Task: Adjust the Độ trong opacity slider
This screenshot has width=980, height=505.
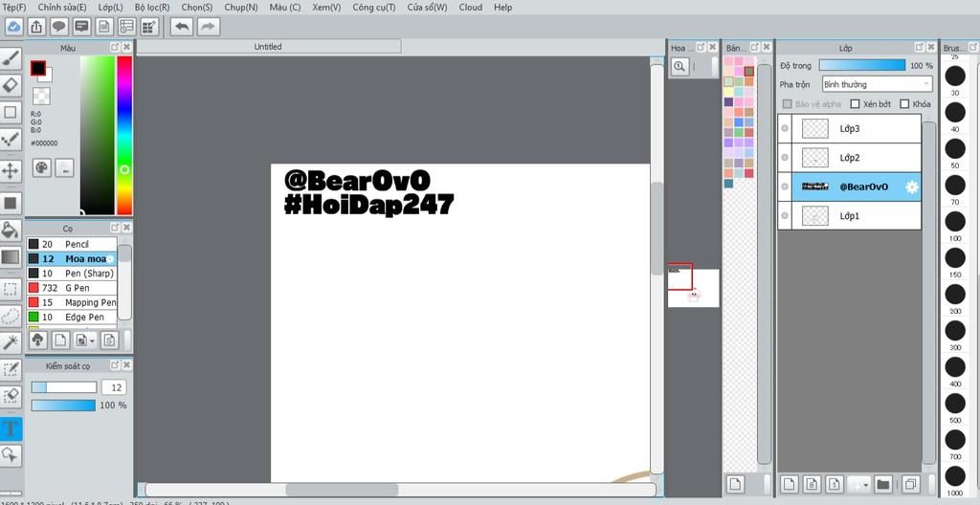Action: [x=862, y=65]
